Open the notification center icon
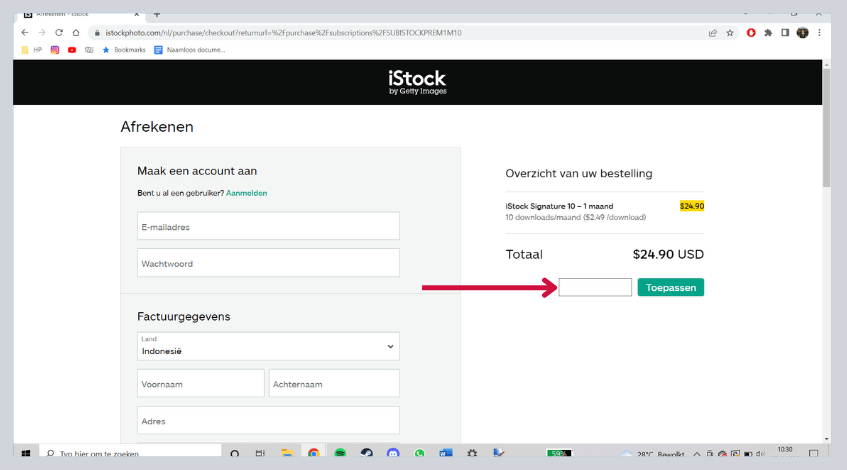The image size is (847, 470). pyautogui.click(x=814, y=453)
